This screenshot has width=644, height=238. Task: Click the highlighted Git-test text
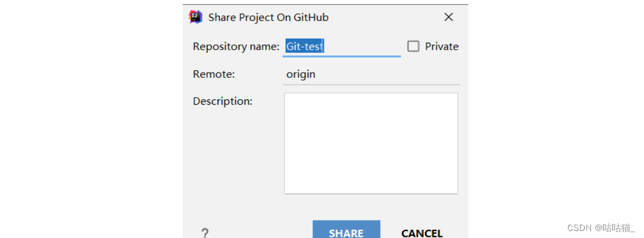click(x=305, y=46)
